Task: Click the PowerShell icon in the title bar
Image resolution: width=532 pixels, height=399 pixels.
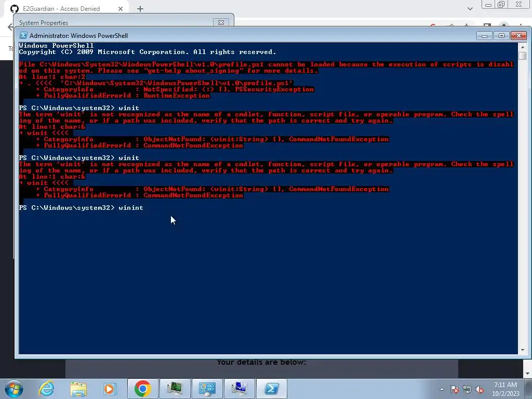Action: tap(23, 36)
